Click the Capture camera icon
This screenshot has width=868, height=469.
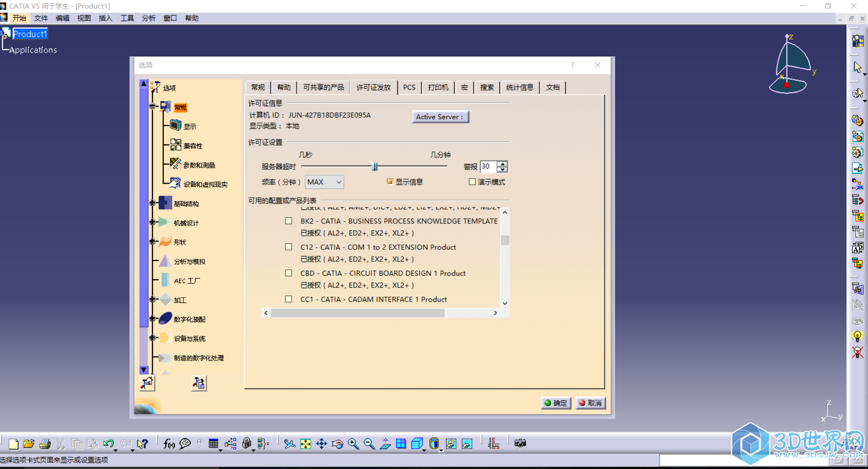520,444
